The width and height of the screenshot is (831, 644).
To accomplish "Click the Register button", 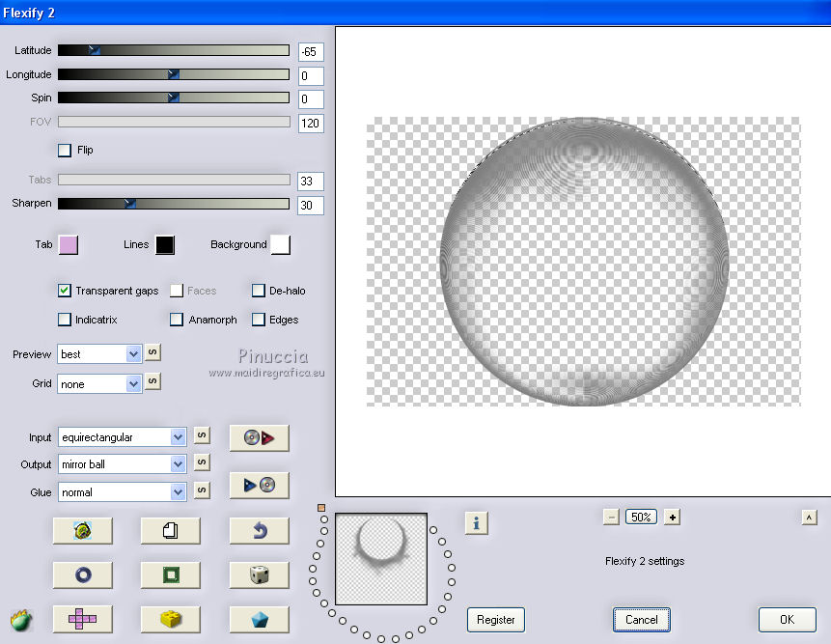I will [495, 620].
